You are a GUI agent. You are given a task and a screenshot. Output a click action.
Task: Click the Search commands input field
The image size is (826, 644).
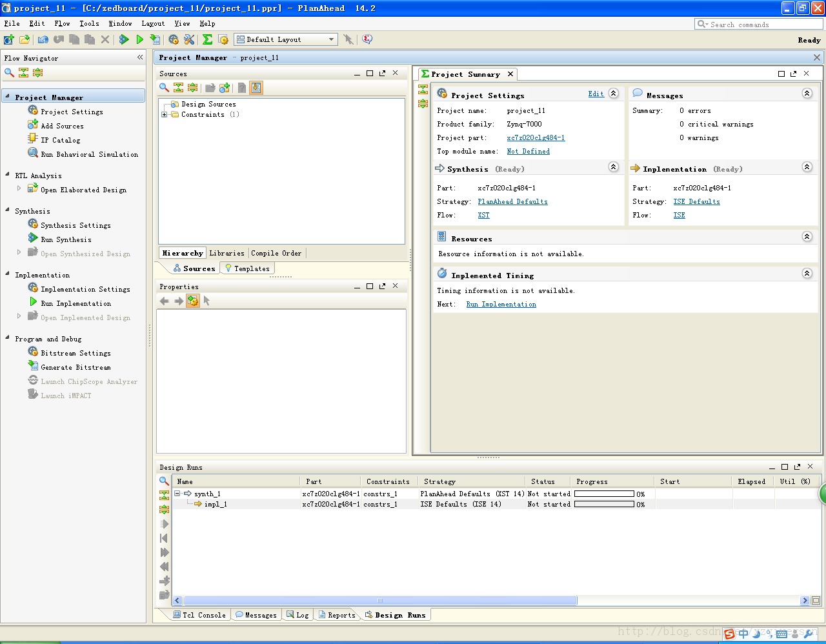point(759,25)
